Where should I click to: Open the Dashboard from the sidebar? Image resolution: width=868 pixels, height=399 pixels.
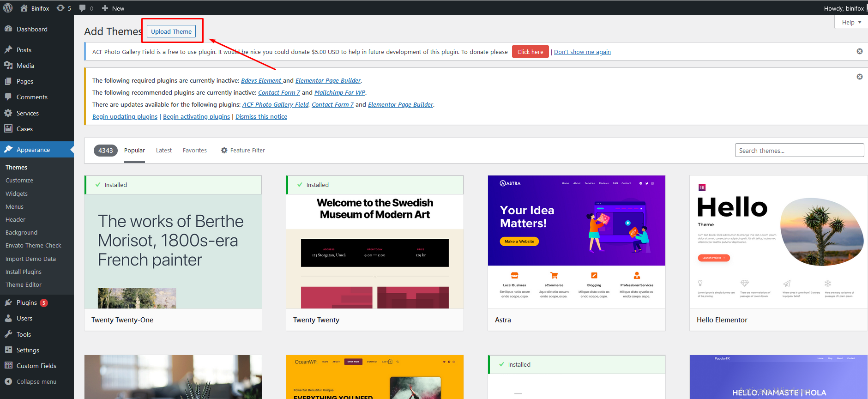click(32, 29)
